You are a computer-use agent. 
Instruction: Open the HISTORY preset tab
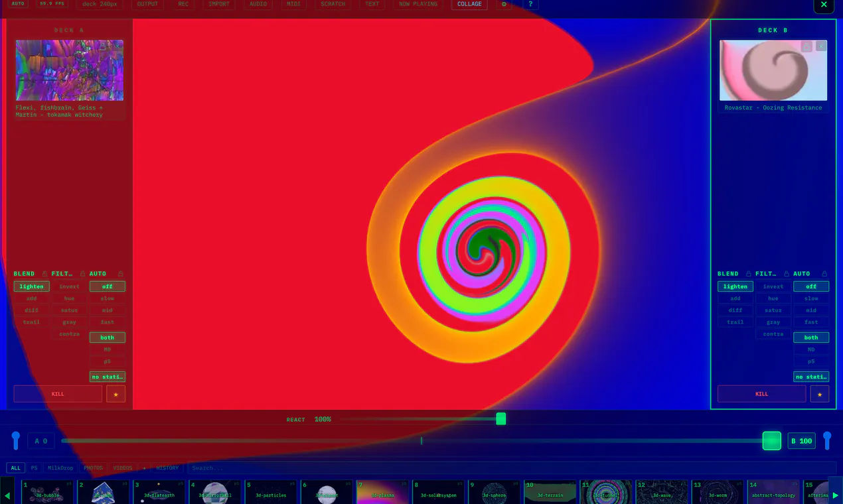(x=167, y=468)
